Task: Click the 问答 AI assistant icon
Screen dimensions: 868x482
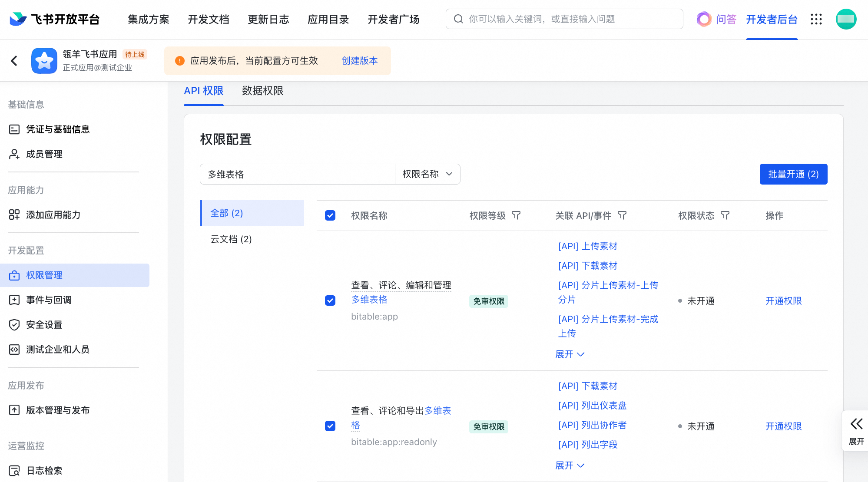Action: click(x=704, y=19)
